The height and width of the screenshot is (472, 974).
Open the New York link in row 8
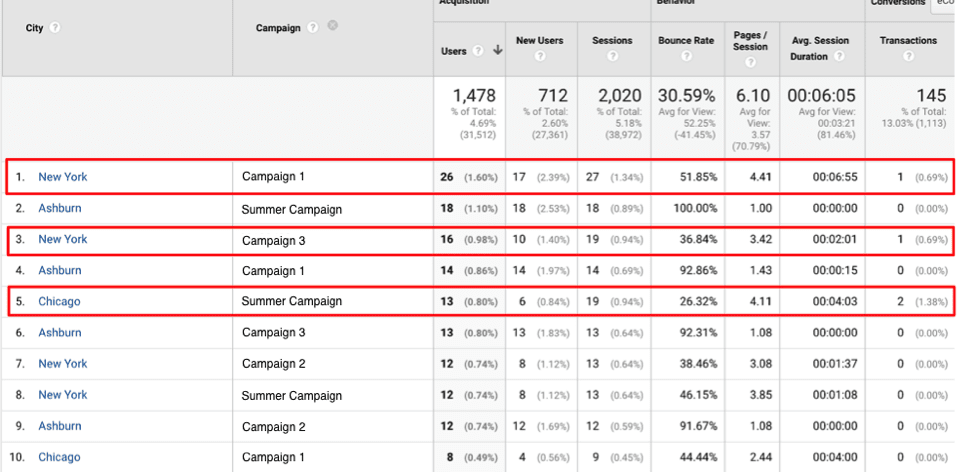pos(63,394)
